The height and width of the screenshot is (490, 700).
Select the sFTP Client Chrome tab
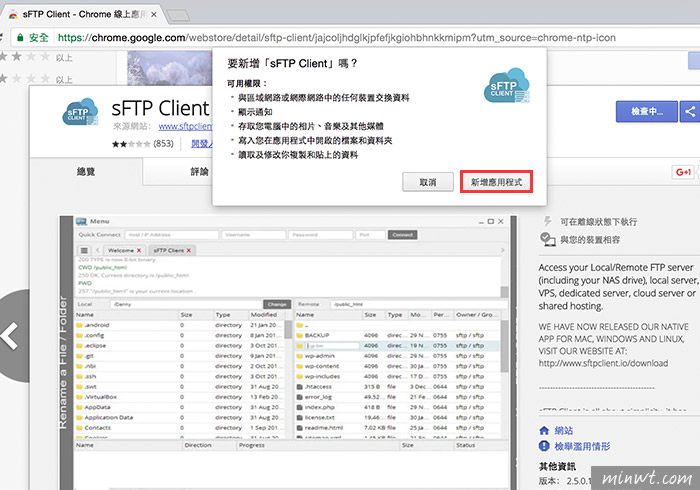tap(83, 14)
